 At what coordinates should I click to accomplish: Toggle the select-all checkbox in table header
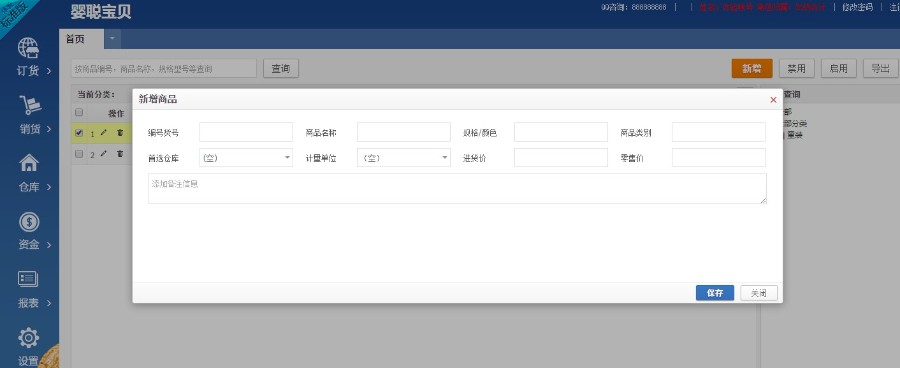click(x=79, y=113)
